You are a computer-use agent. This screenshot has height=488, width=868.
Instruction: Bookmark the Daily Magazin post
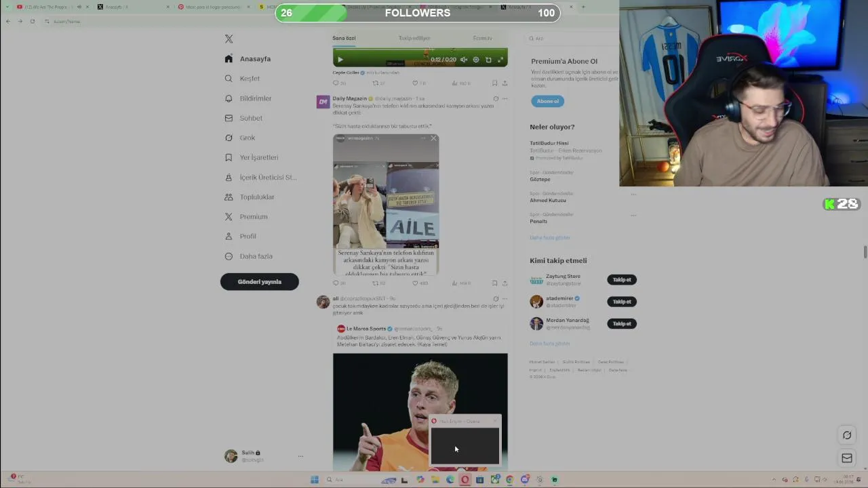(x=494, y=283)
